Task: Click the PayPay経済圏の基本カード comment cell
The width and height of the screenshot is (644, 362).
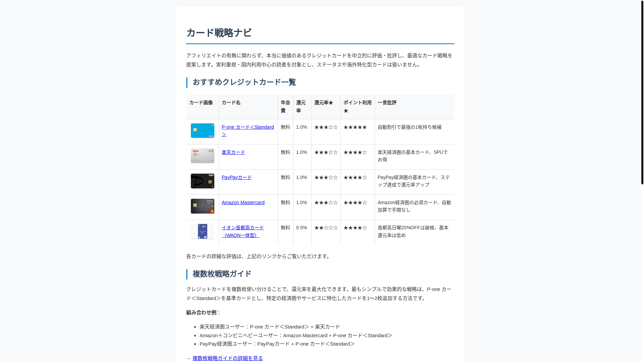Action: [414, 182]
